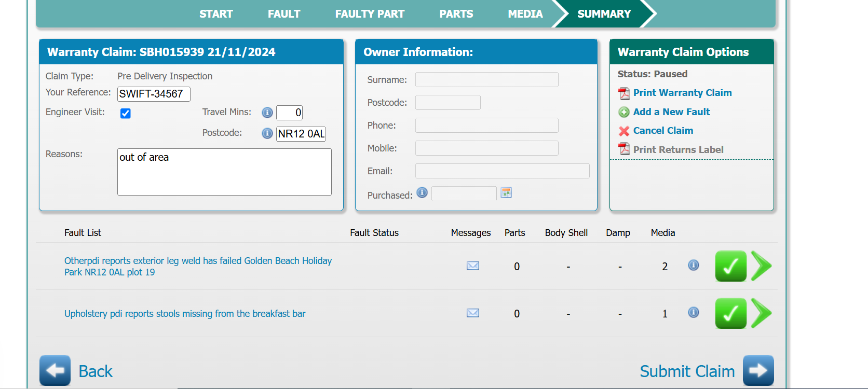Click the 'Owner Information:' panel header
The image size is (868, 389).
pyautogui.click(x=418, y=52)
